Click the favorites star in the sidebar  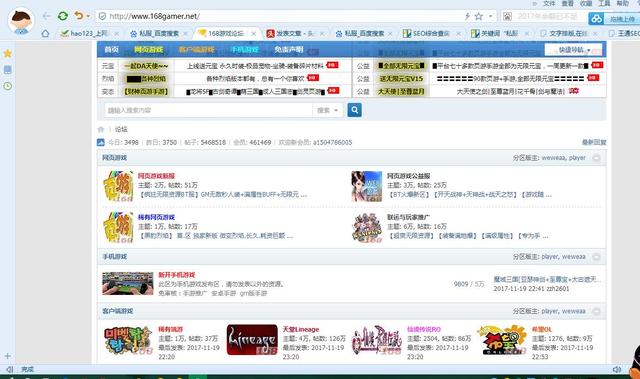pyautogui.click(x=7, y=53)
